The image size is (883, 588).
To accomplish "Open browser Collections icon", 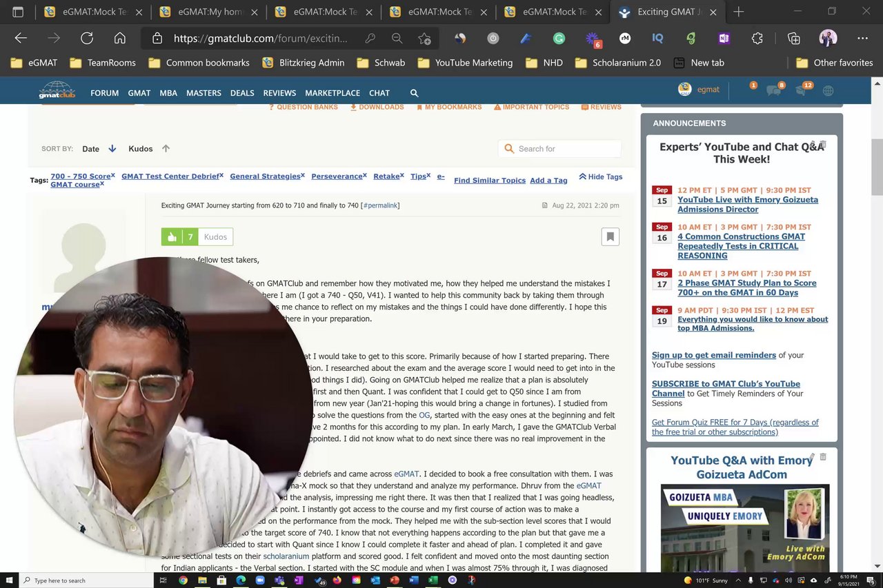I will coord(794,39).
